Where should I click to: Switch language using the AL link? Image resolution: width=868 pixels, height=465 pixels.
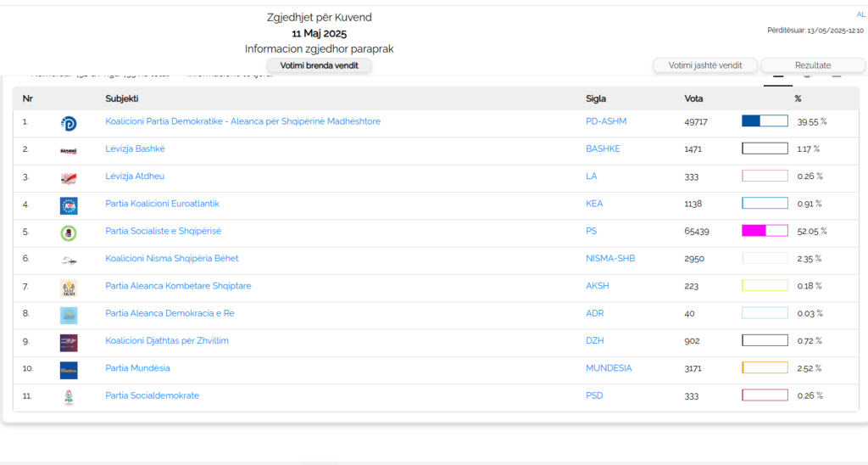(860, 14)
